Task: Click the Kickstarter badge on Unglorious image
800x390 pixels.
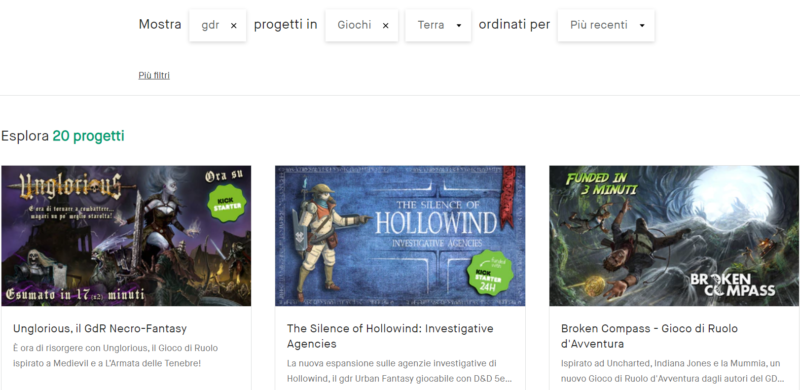Action: coord(227,203)
